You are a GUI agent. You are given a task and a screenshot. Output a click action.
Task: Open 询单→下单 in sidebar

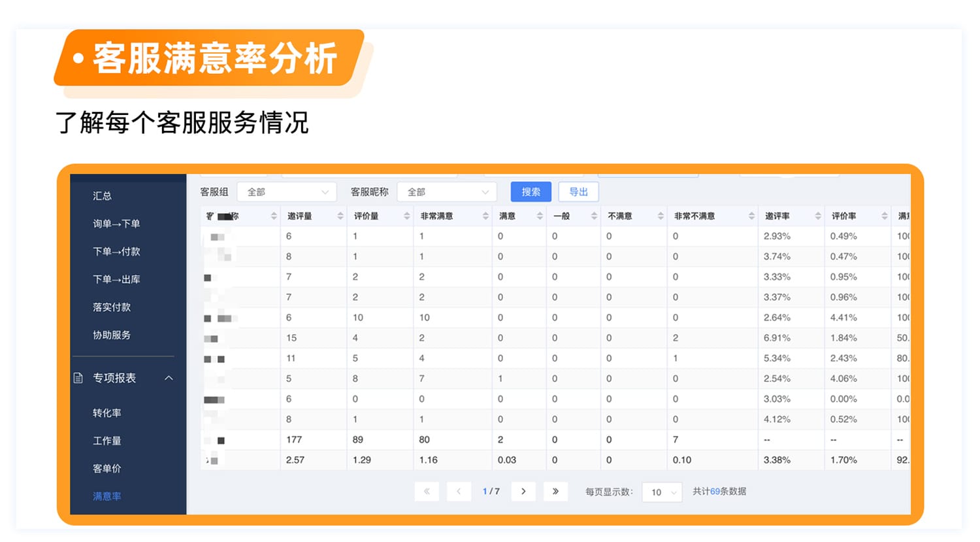tap(116, 224)
